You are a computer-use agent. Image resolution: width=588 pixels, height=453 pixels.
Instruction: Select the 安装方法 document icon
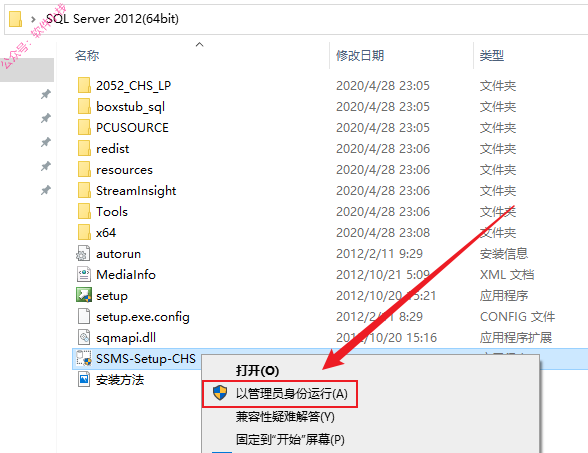[84, 379]
